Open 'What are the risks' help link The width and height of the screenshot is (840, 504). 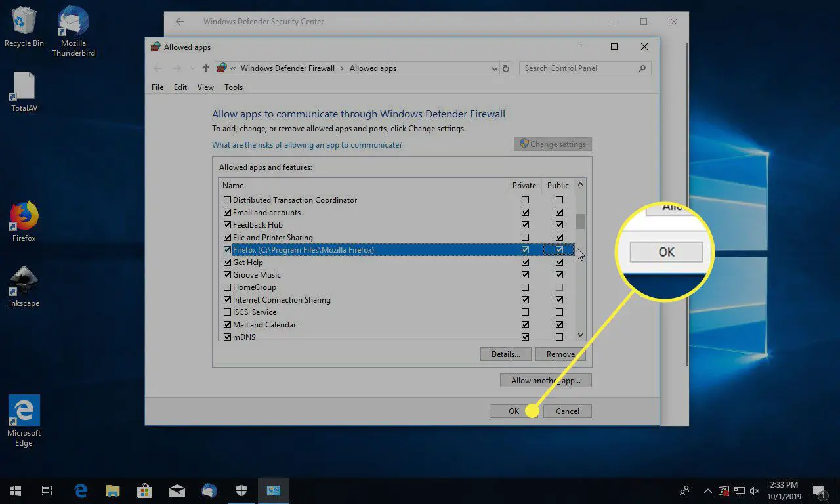click(307, 145)
